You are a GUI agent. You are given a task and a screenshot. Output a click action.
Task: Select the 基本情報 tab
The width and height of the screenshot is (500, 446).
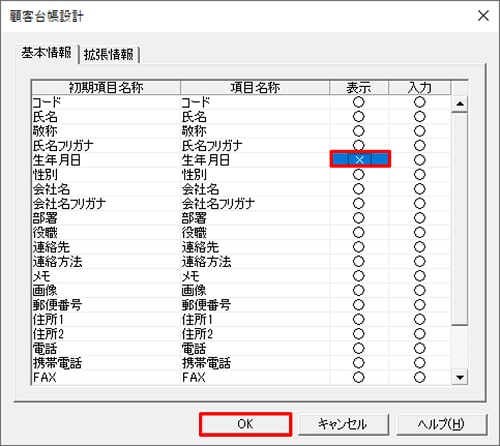(x=46, y=53)
